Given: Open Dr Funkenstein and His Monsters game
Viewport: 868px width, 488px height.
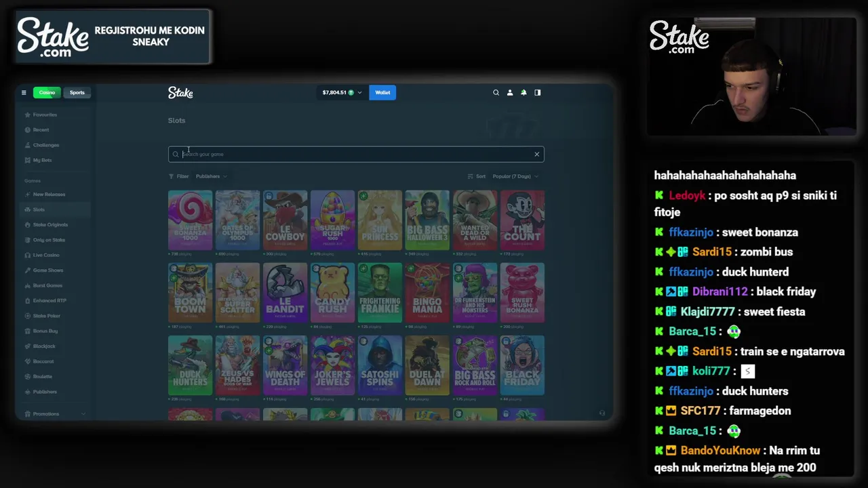Looking at the screenshot, I should 475,293.
